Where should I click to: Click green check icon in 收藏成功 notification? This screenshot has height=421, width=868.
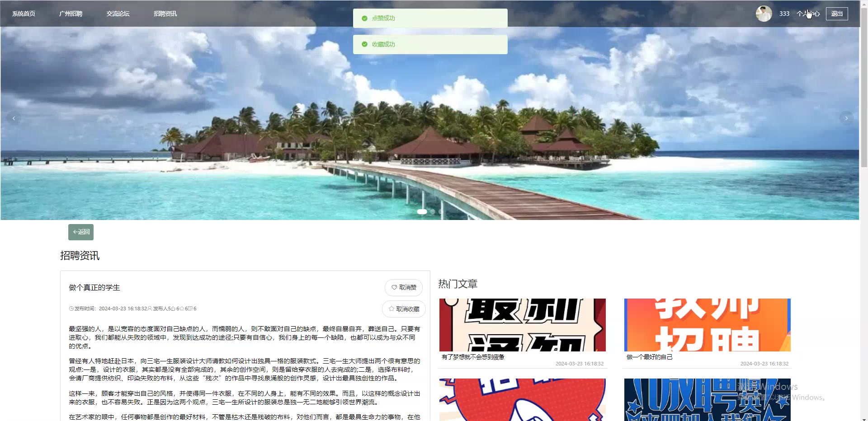coord(364,44)
